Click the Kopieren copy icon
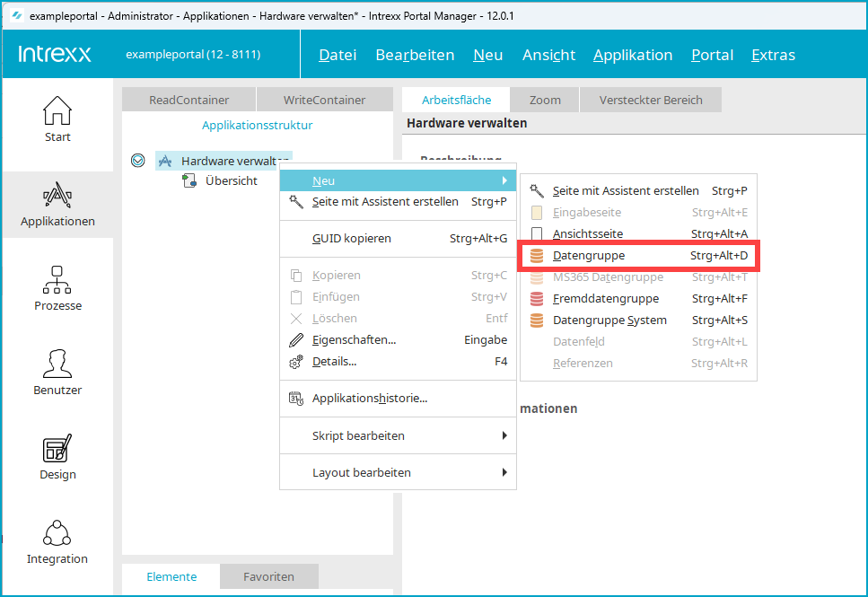 click(x=296, y=276)
